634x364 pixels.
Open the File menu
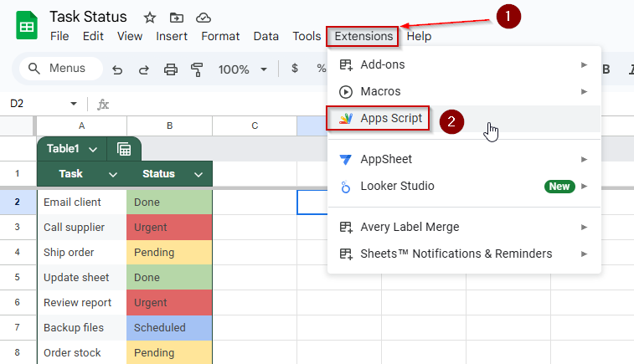point(59,36)
